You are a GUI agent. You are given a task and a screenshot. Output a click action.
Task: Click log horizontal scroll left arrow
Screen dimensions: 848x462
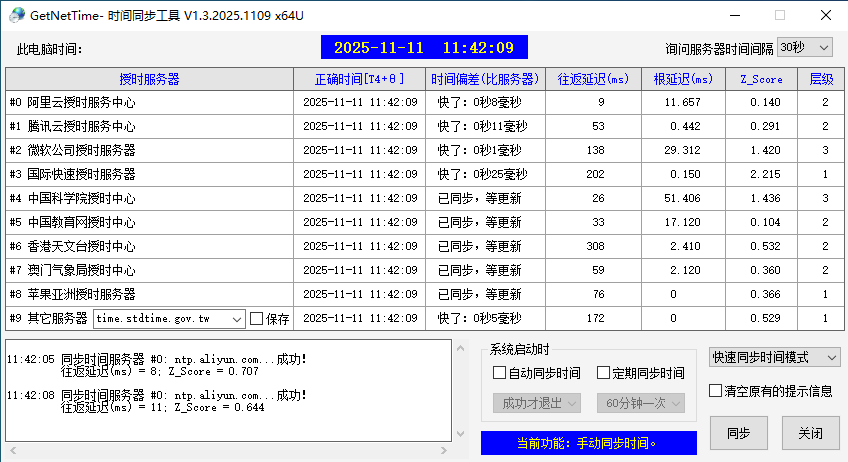point(13,450)
